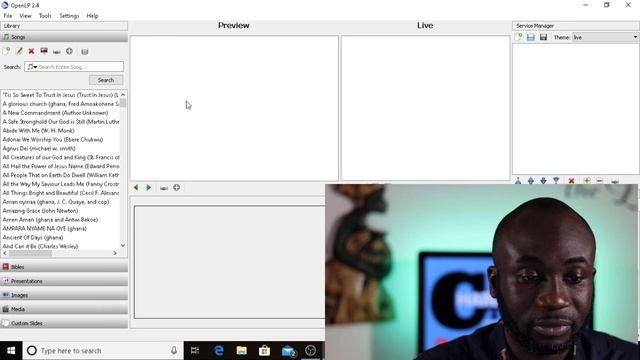This screenshot has height=360, width=640.
Task: Open Microsoft Store from taskbar
Action: (264, 351)
